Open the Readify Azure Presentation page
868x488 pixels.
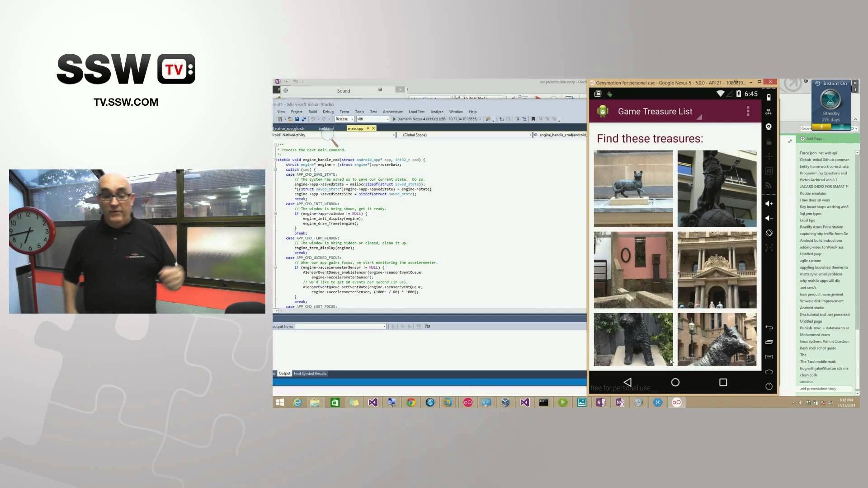[x=822, y=227]
